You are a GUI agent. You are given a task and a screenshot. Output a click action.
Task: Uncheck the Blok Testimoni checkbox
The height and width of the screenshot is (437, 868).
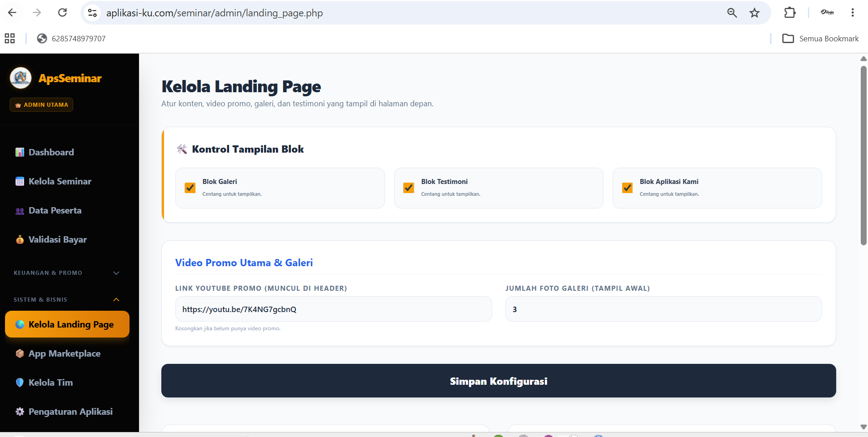tap(409, 188)
